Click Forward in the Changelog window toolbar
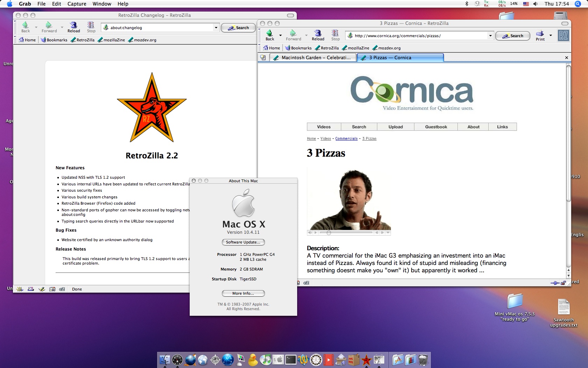The height and width of the screenshot is (368, 588). click(49, 27)
